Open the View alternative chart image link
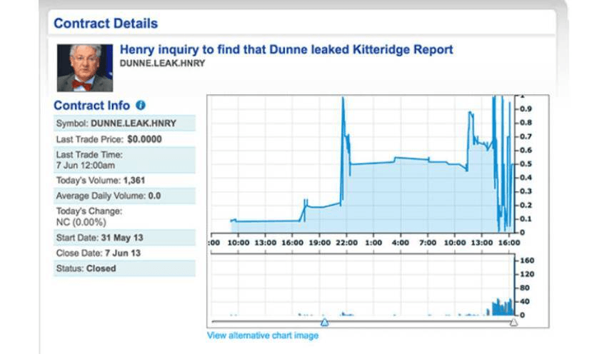The image size is (607, 364). [262, 335]
